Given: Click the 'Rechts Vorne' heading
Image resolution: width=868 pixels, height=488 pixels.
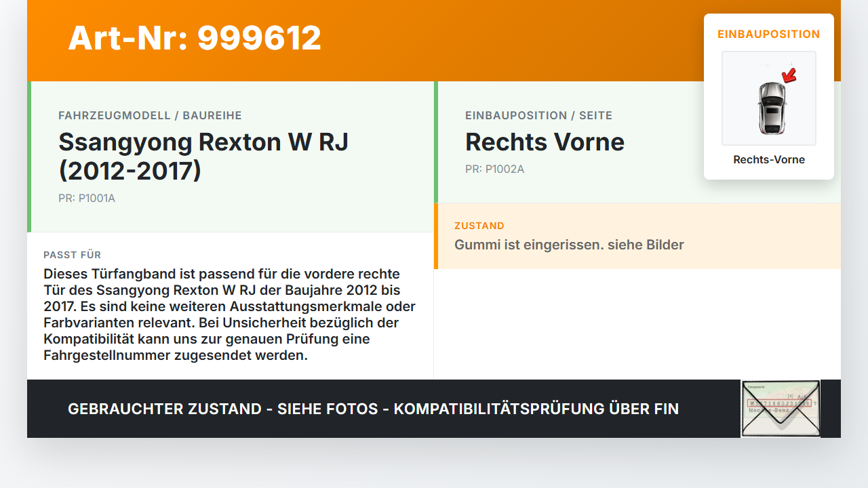Looking at the screenshot, I should coord(545,142).
